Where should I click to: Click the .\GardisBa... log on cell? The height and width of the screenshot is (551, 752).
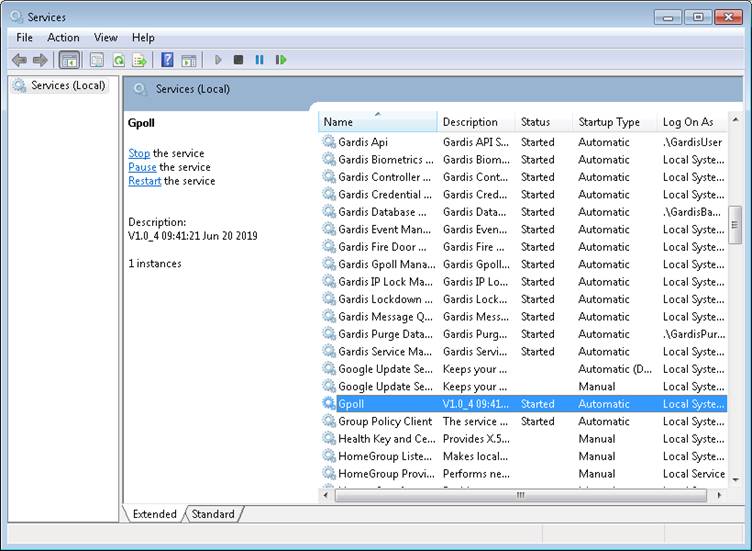point(692,211)
